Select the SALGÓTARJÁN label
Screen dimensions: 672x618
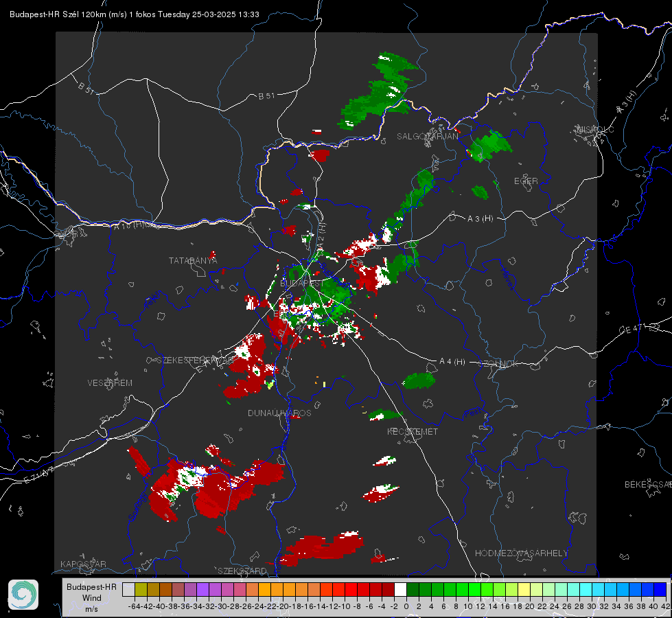click(x=427, y=137)
